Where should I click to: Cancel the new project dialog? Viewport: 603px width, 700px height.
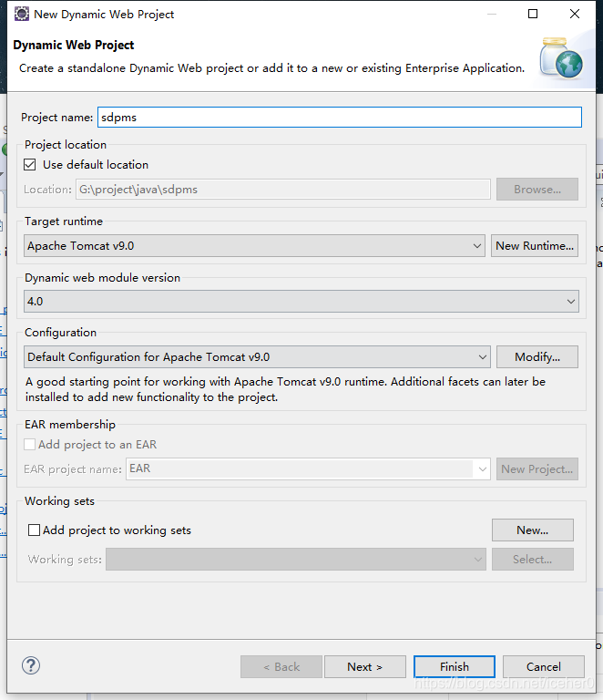pyautogui.click(x=544, y=667)
